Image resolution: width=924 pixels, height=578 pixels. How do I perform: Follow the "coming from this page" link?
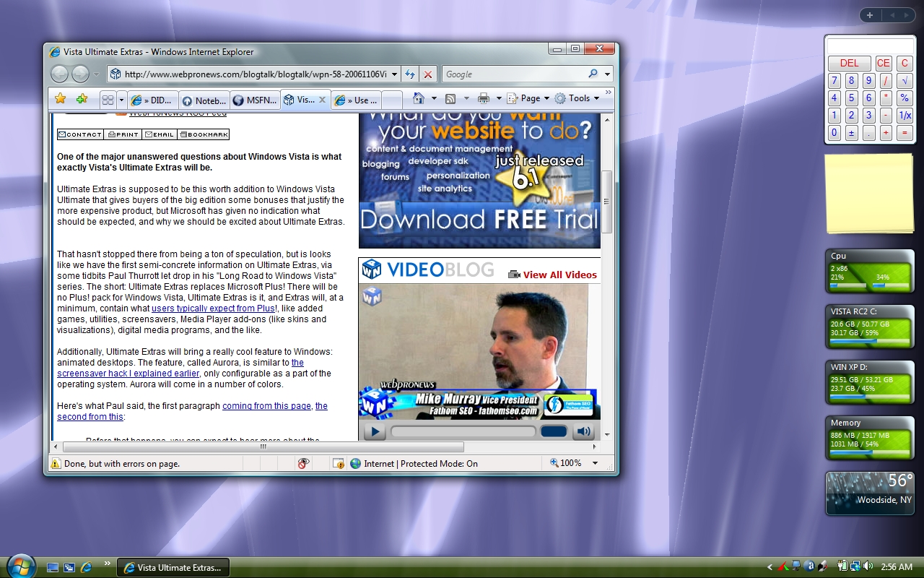(x=266, y=406)
